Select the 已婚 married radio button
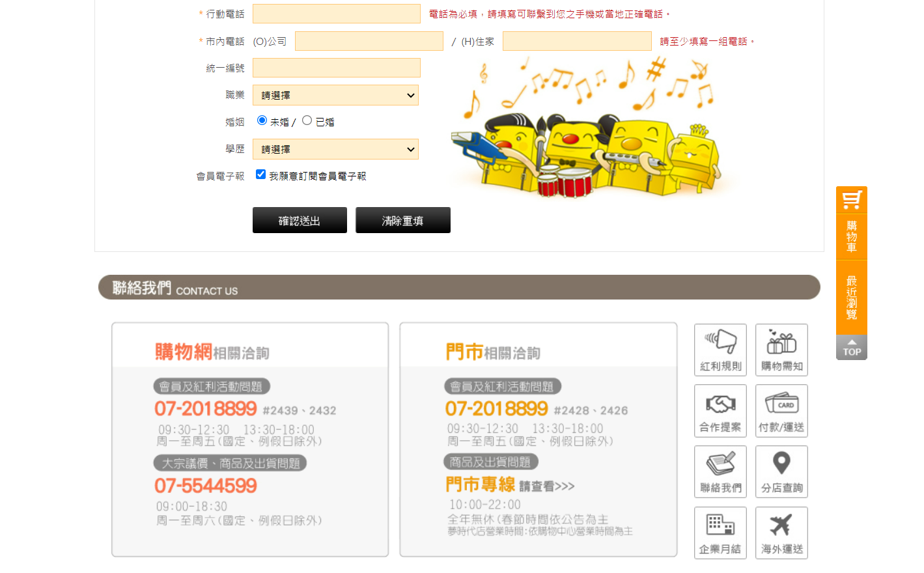Screen dimensions: 924x573 pos(306,119)
